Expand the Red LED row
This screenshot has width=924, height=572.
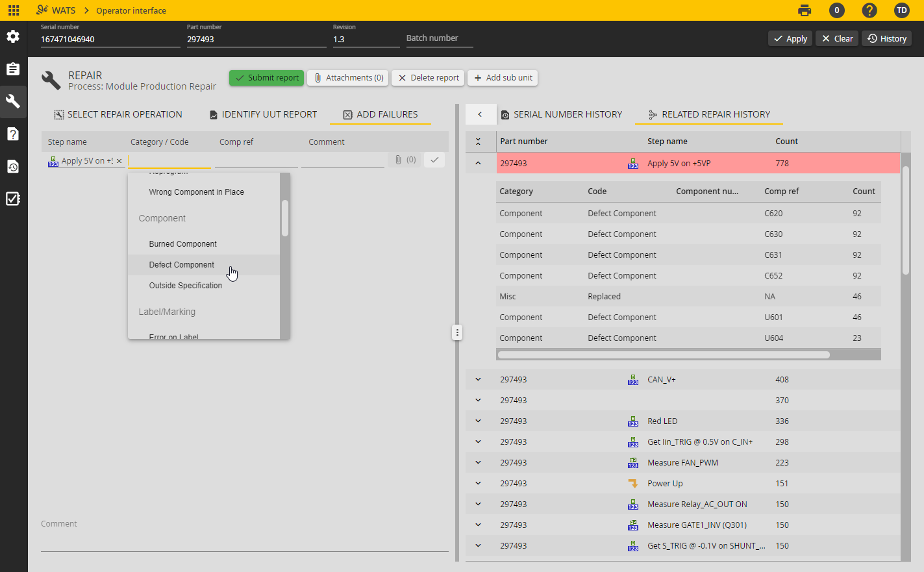[479, 421]
